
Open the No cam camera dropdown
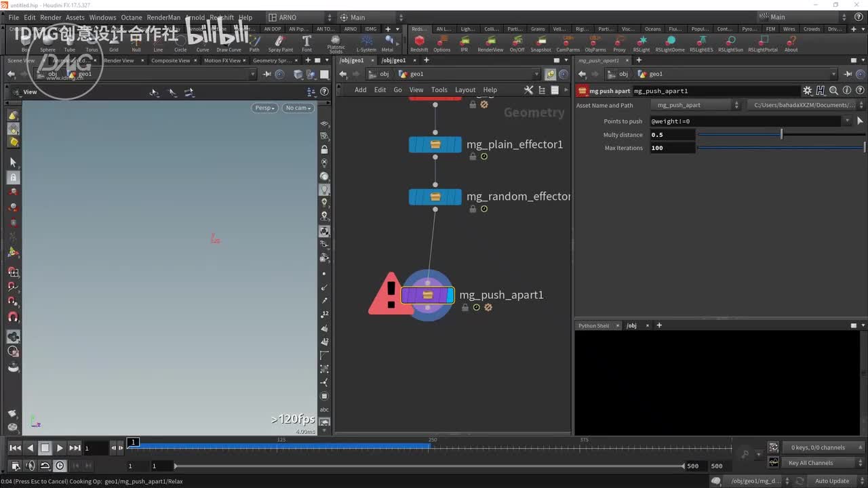point(298,108)
